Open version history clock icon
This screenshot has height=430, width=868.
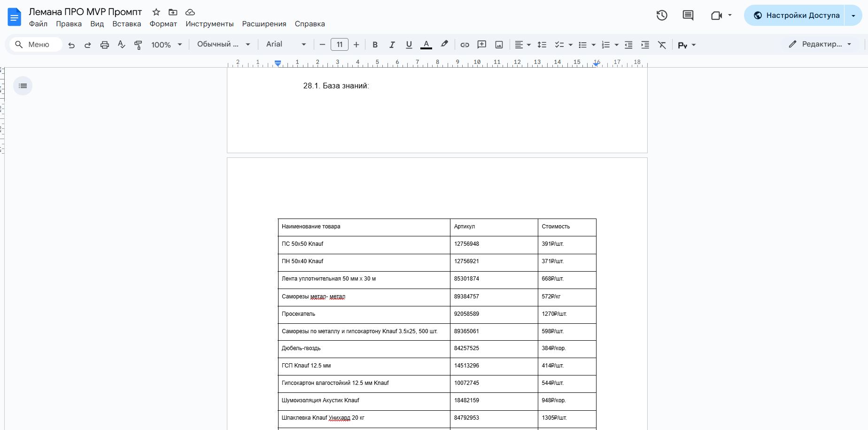[662, 16]
